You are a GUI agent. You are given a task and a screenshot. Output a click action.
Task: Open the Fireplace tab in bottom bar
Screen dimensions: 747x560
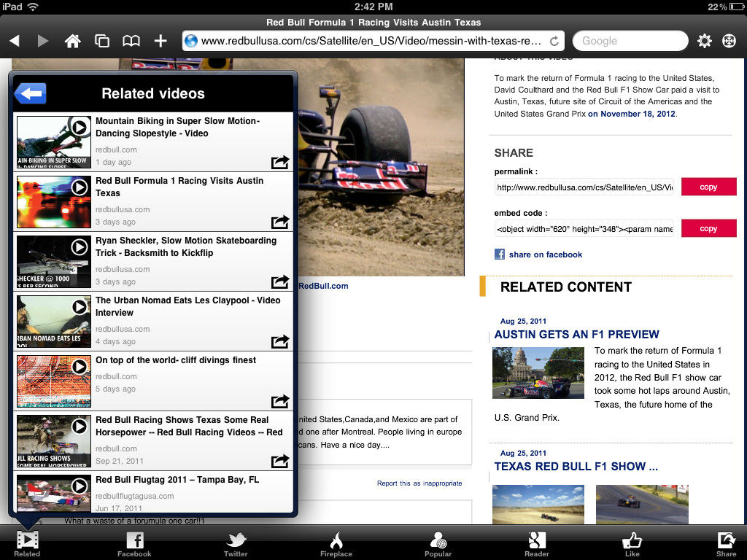click(x=336, y=544)
